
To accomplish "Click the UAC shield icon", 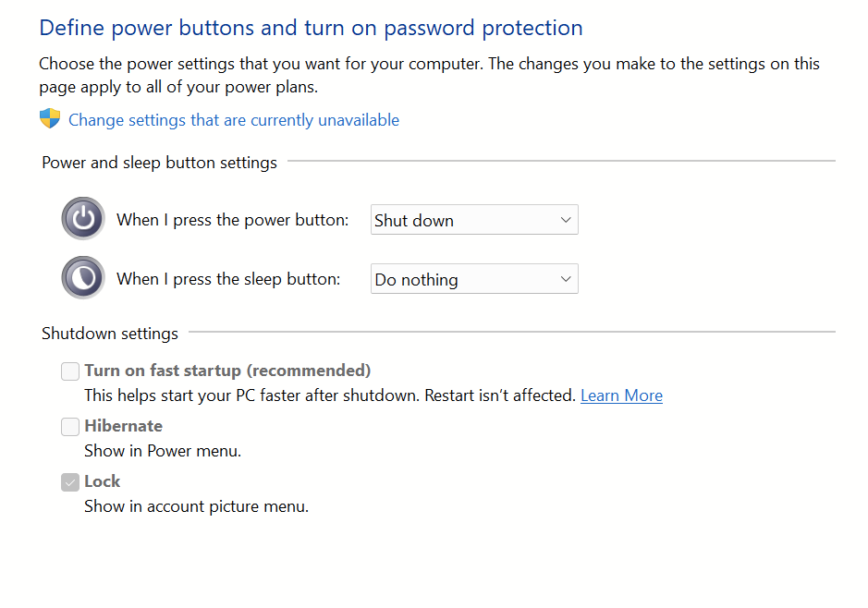I will [x=50, y=119].
